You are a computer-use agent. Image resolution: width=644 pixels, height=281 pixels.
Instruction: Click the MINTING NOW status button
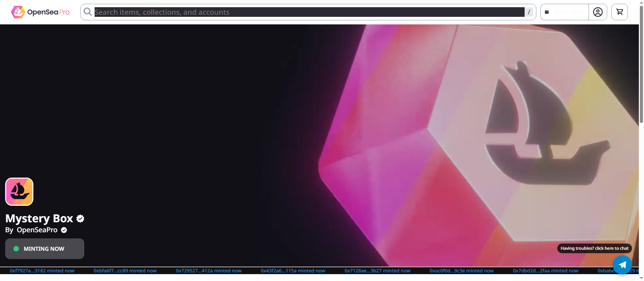pos(45,249)
